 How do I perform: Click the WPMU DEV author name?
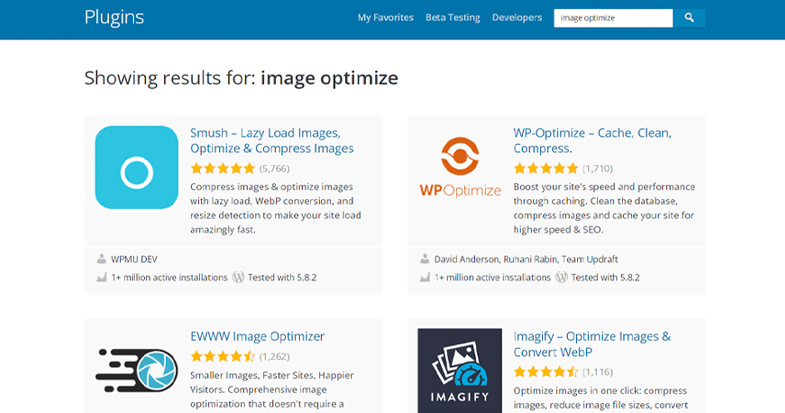pyautogui.click(x=134, y=259)
